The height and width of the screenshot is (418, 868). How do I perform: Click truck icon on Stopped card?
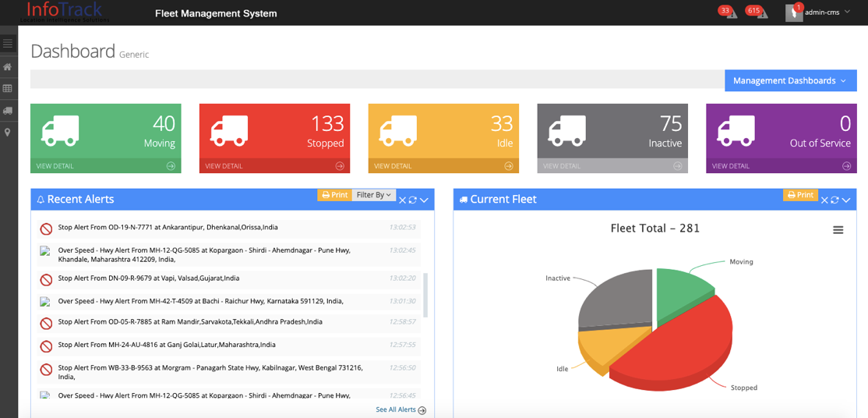(x=229, y=131)
